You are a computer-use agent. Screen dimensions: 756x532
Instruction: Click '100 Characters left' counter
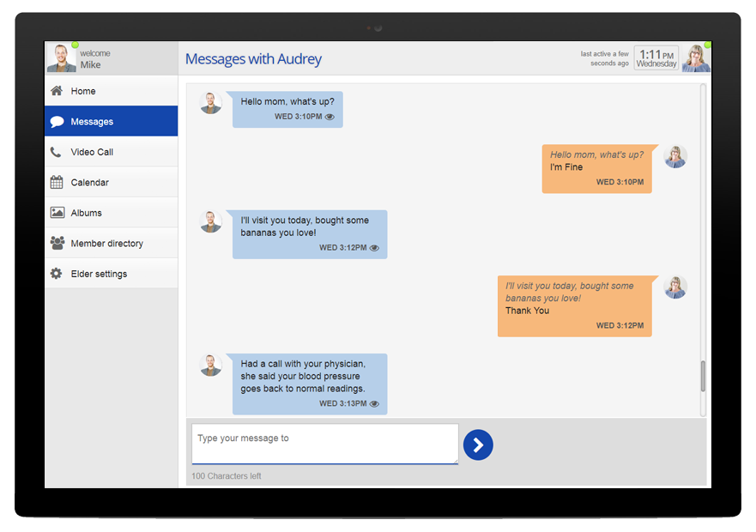coord(227,476)
